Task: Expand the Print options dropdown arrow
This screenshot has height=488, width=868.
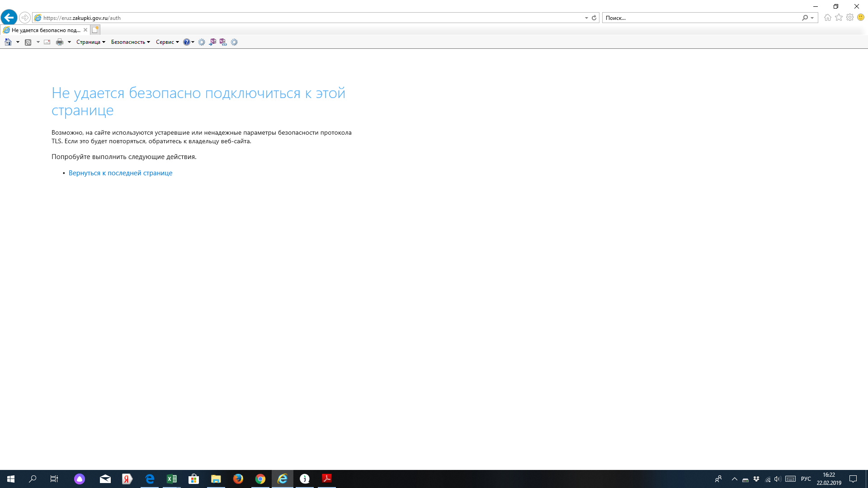Action: point(69,42)
